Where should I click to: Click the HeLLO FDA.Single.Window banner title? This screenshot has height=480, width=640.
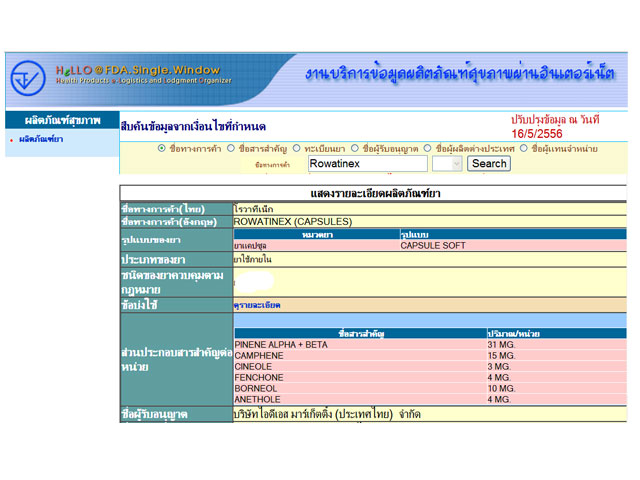click(x=138, y=70)
